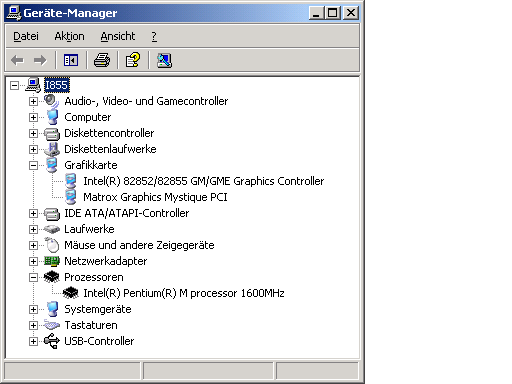Click the Grafikkarte category icon
The height and width of the screenshot is (384, 512).
click(x=52, y=165)
